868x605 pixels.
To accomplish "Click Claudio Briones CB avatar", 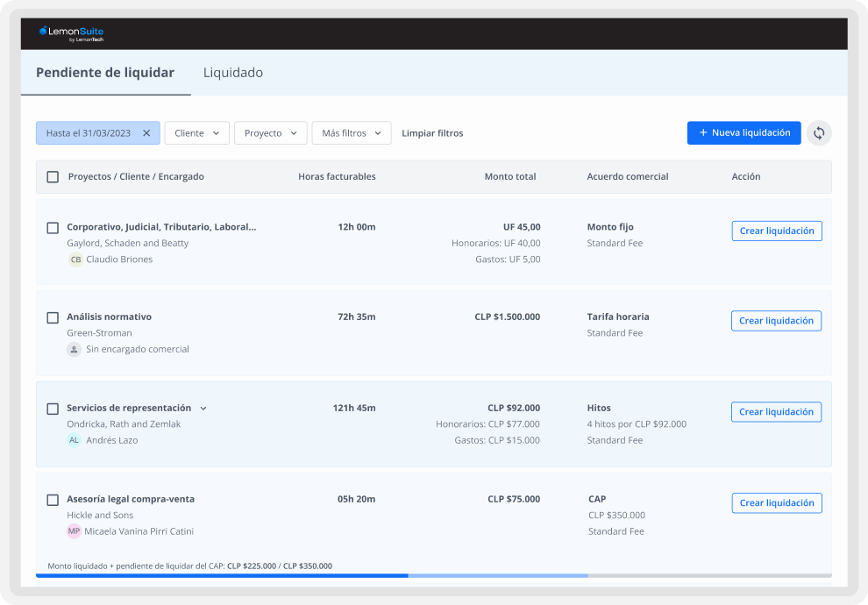I will pos(75,259).
